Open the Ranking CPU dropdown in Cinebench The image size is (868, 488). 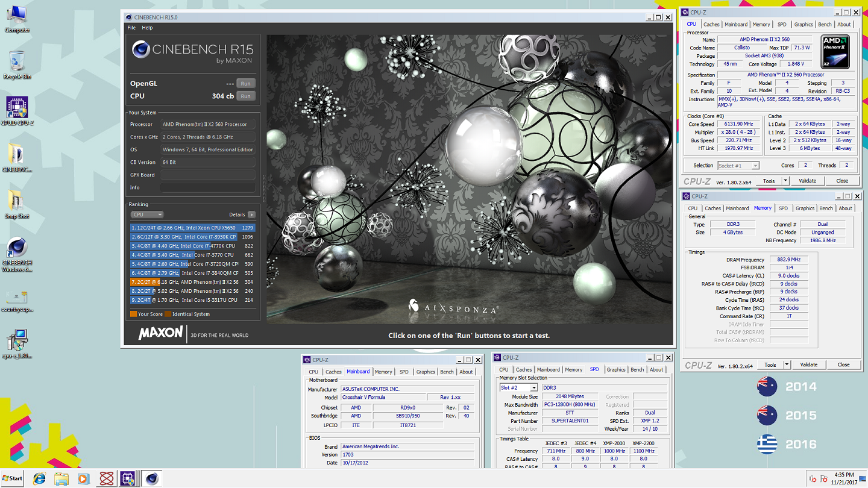click(x=147, y=214)
